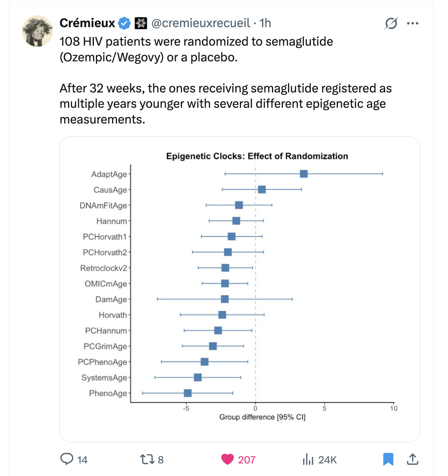
Task: Open the view analytics bar-chart icon
Action: click(308, 459)
